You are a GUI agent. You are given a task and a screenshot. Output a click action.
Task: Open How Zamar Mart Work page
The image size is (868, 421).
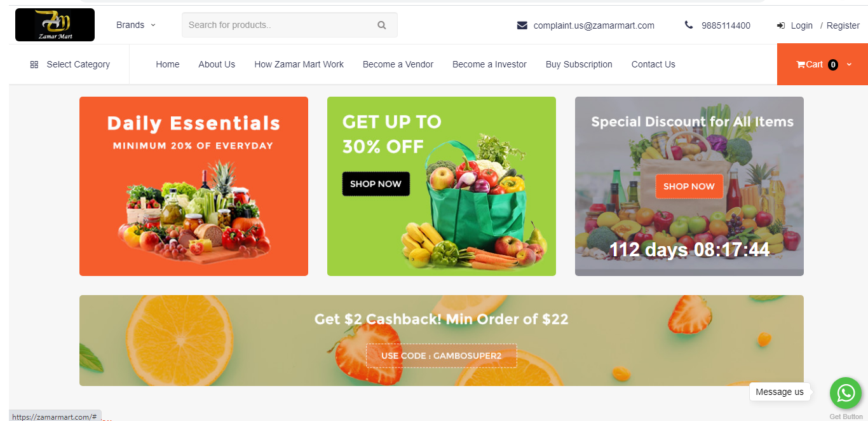(299, 64)
